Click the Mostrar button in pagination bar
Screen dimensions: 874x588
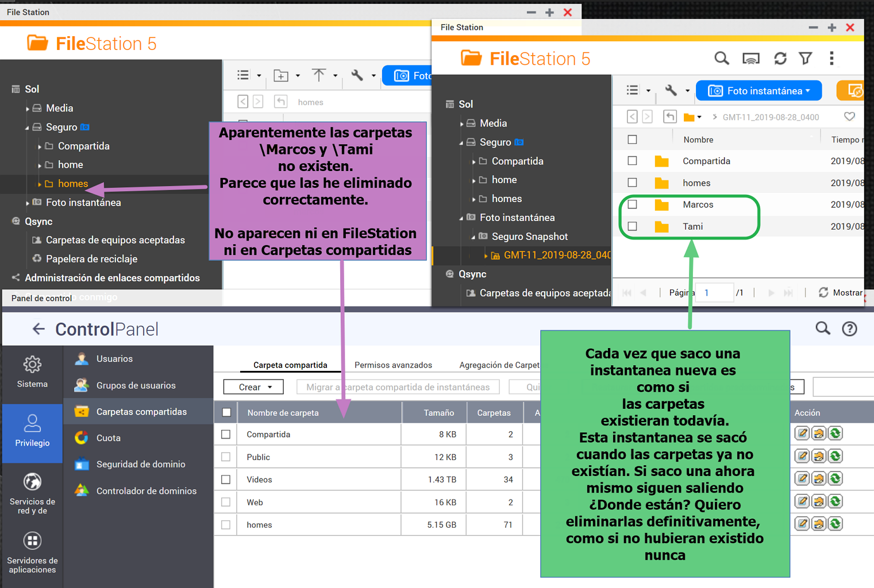point(841,293)
